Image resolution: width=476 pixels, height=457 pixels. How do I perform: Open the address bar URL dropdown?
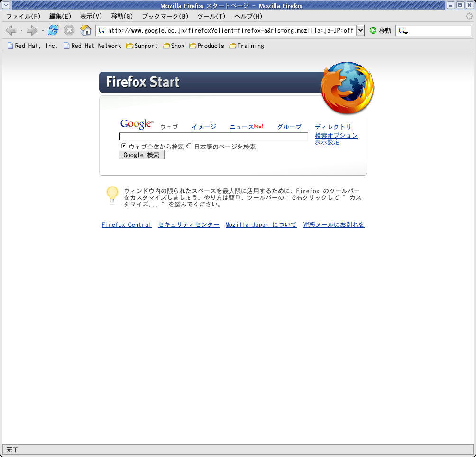[360, 30]
